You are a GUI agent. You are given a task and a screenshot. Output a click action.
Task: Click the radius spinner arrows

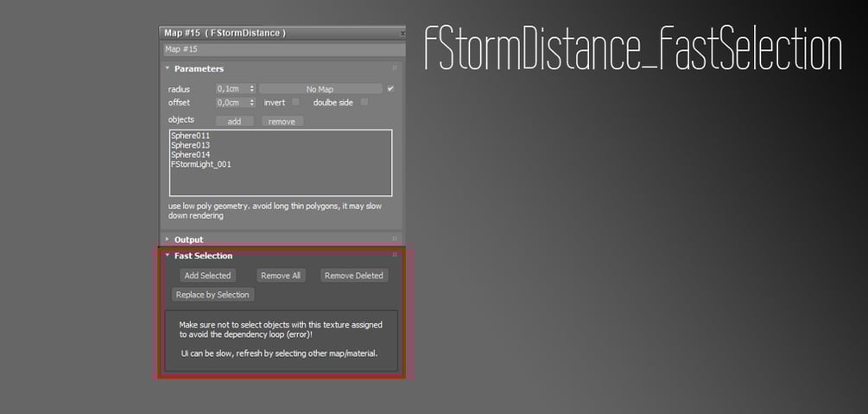tap(252, 89)
